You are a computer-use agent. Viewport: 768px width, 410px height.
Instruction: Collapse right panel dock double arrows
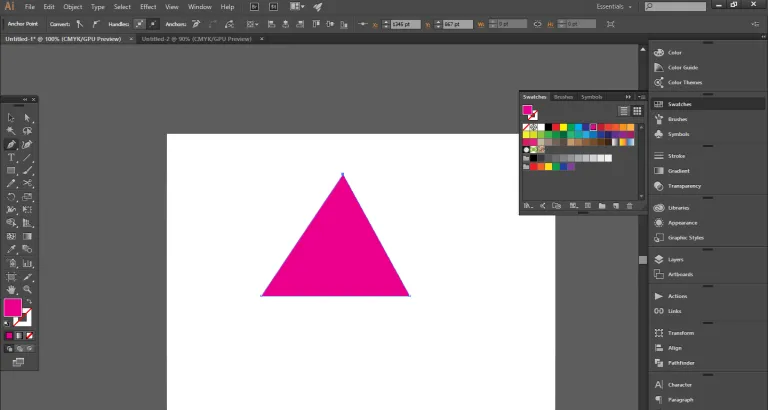(x=764, y=37)
